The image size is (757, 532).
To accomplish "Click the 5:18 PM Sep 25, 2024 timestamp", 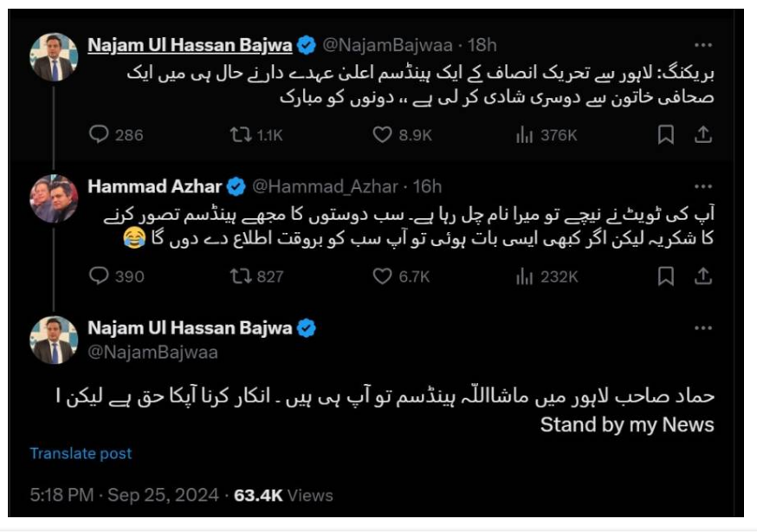I will pyautogui.click(x=126, y=495).
